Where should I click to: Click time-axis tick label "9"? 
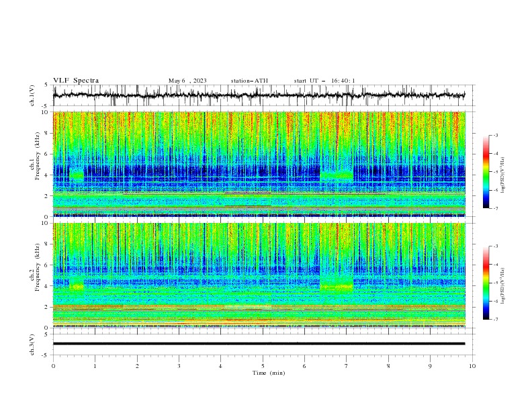click(x=430, y=366)
